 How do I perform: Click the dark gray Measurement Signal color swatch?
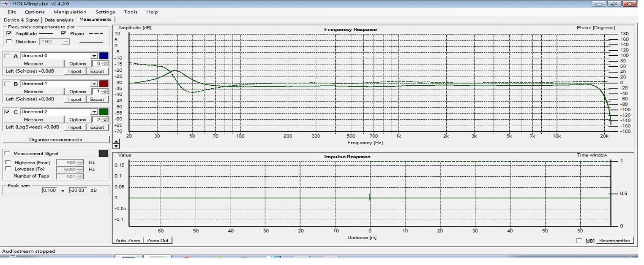[x=104, y=154]
